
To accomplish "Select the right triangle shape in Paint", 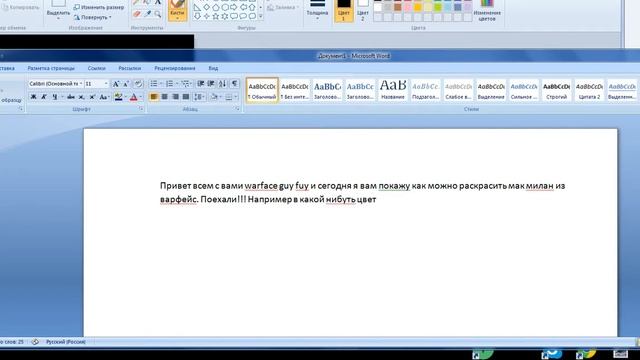I will (x=198, y=7).
